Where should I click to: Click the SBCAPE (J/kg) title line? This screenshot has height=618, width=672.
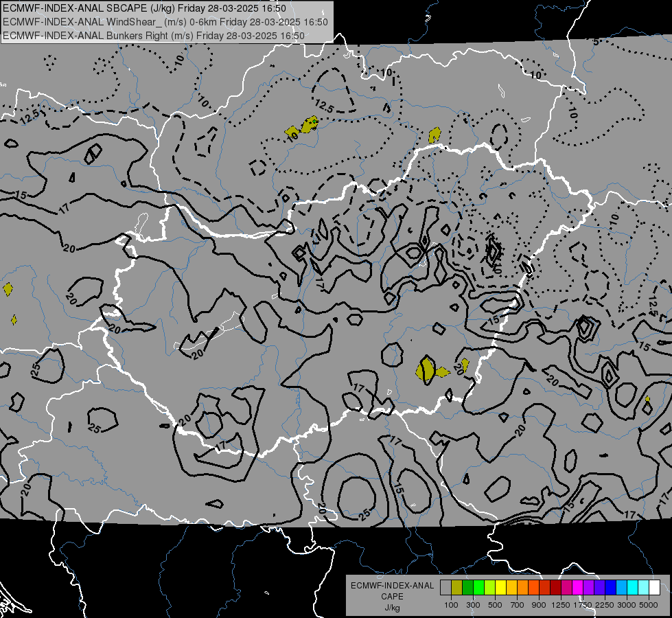144,8
